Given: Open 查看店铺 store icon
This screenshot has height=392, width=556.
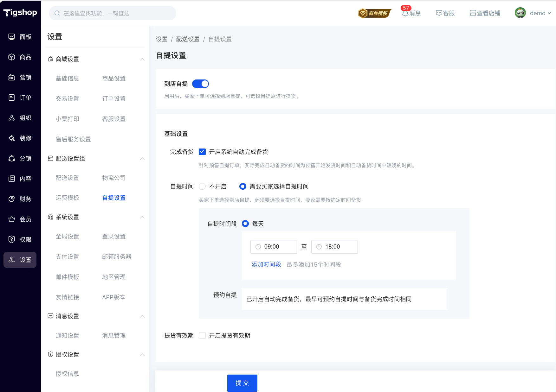Looking at the screenshot, I should [473, 13].
